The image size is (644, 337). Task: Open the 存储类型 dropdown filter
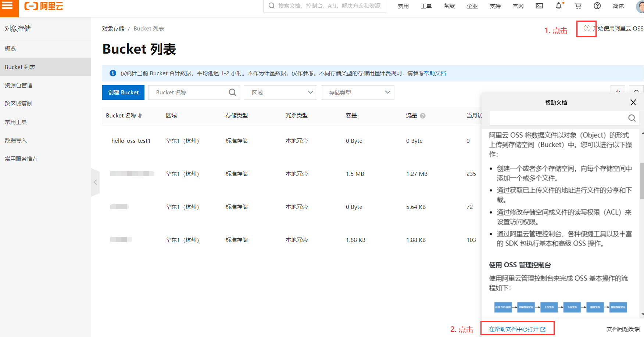358,93
